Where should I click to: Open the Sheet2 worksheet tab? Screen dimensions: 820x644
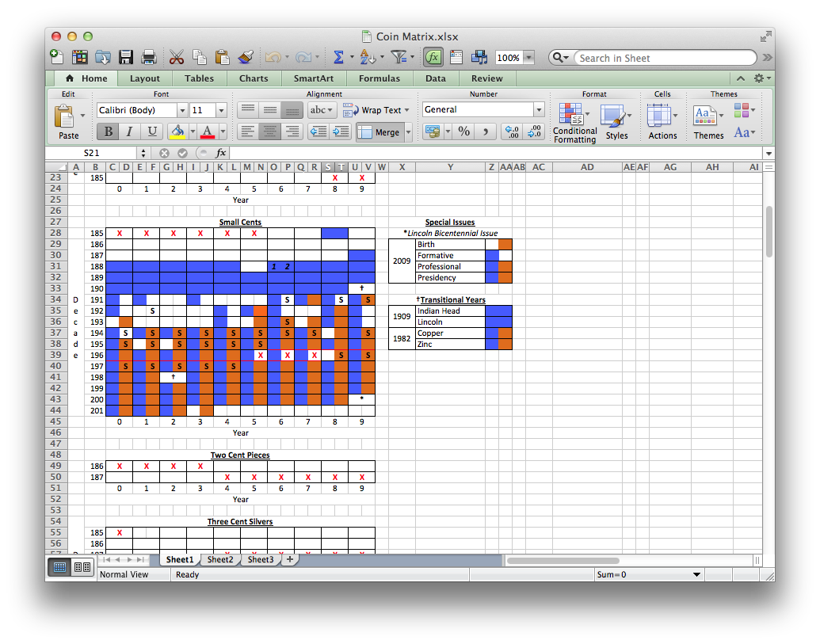pyautogui.click(x=220, y=559)
